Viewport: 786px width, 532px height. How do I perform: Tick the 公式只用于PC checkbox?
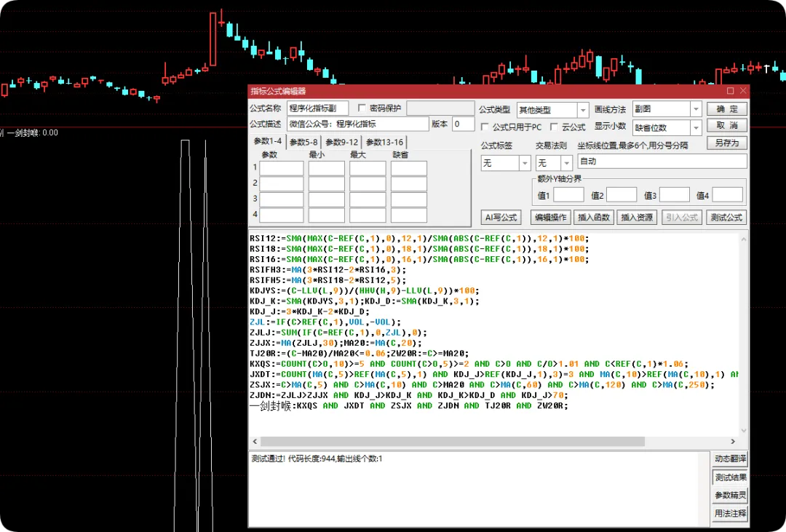484,127
